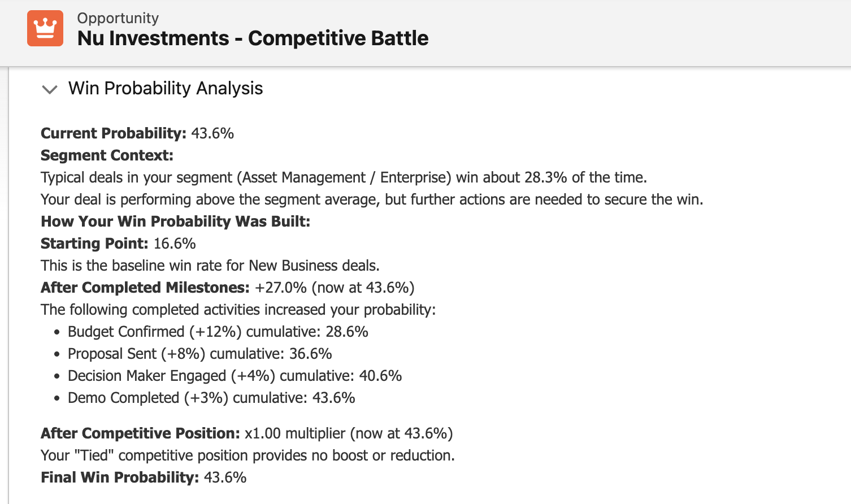
Task: Click the chevron beside Win Probability Analysis
Action: tap(50, 89)
